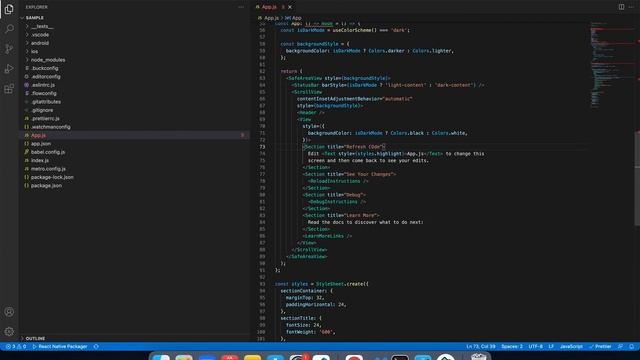
Task: Expand the .vscode folder
Action: coord(40,35)
